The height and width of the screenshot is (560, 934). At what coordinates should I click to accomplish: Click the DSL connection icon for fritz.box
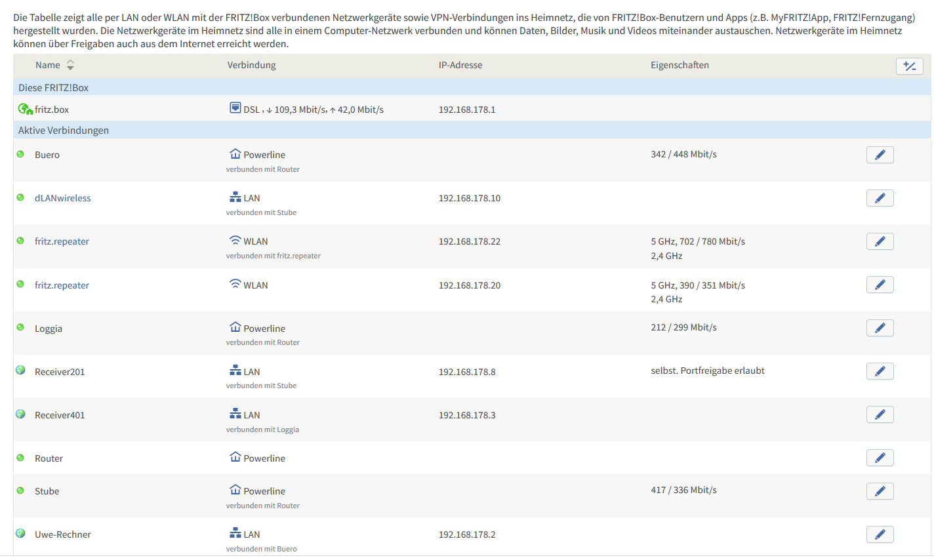point(235,108)
